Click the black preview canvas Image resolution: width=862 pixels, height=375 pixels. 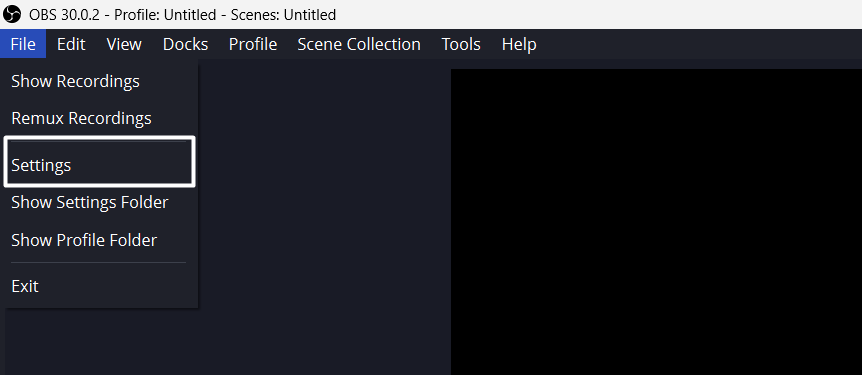pyautogui.click(x=656, y=222)
